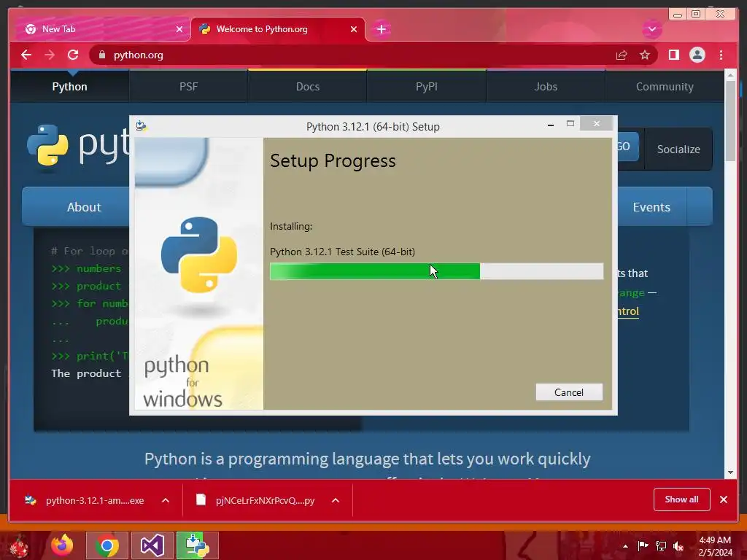Open the network tray icon

point(661,545)
